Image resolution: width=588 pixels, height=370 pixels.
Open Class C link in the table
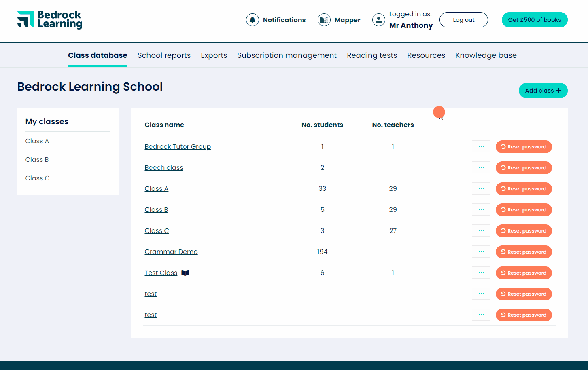pyautogui.click(x=157, y=230)
